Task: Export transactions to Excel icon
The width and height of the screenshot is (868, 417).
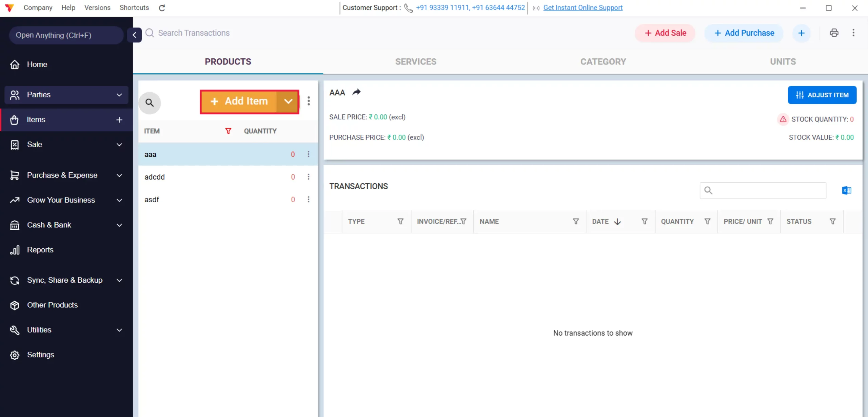Action: 847,190
